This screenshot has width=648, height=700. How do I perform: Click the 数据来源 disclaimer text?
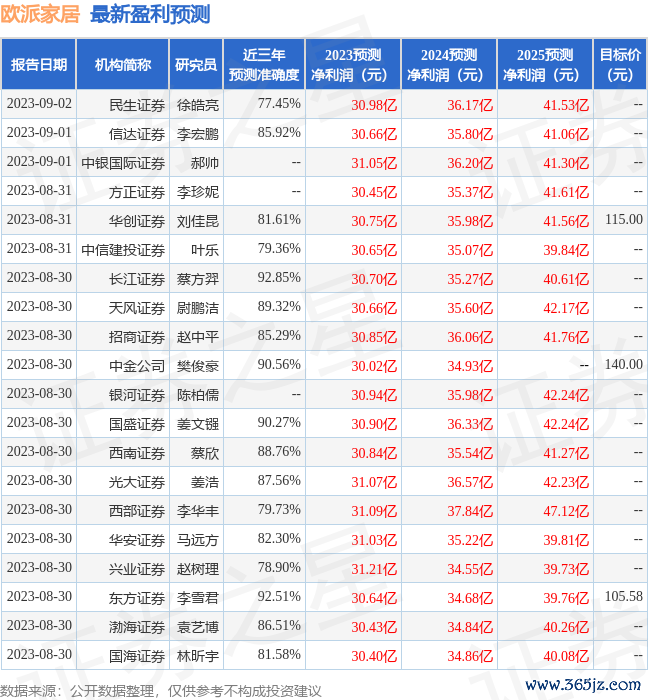tap(161, 692)
